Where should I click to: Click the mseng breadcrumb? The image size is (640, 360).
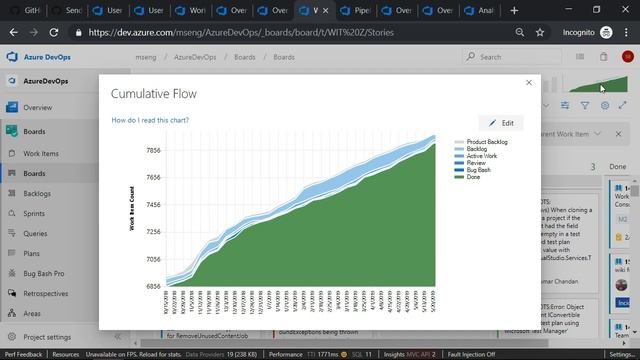(146, 57)
